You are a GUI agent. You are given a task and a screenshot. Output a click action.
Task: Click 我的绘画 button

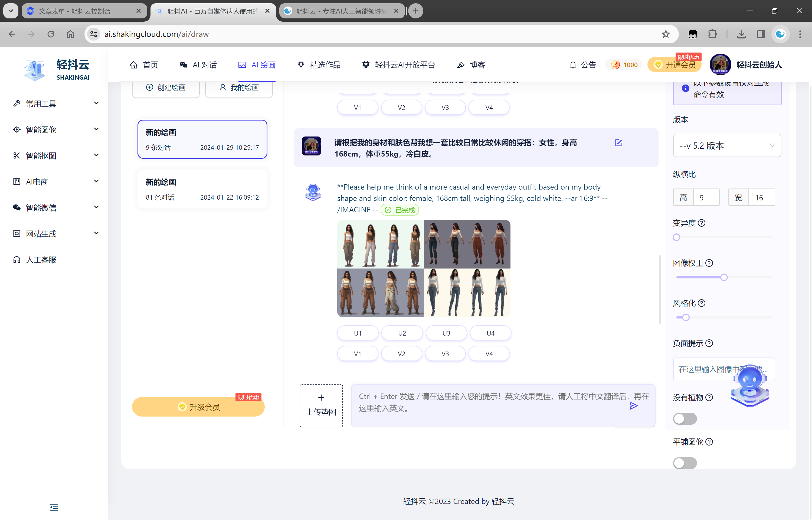239,87
